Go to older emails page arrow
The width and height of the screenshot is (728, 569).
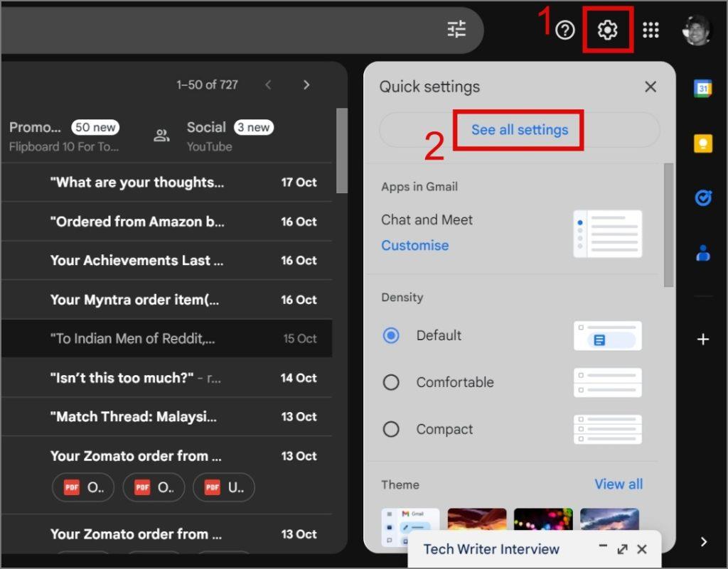coord(306,85)
